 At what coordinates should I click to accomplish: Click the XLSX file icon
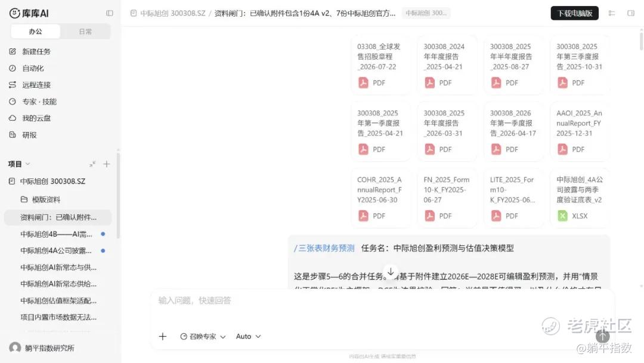pyautogui.click(x=562, y=216)
